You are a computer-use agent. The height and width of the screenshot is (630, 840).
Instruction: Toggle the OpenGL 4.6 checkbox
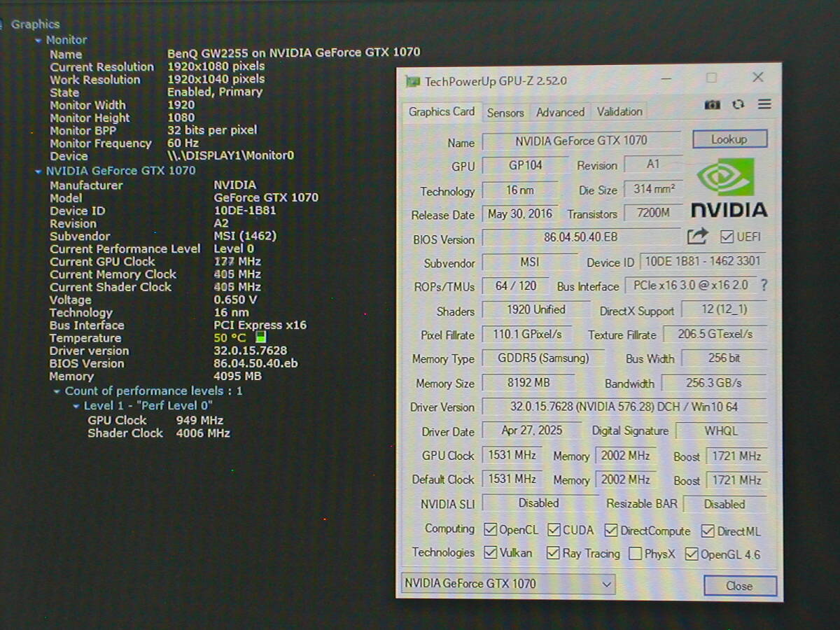click(x=692, y=554)
